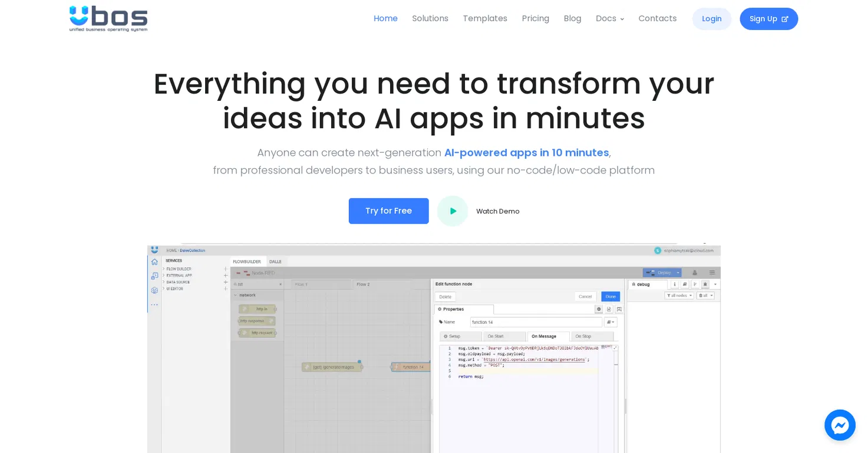Expand the Docs dropdown menu
The image size is (868, 453).
pyautogui.click(x=610, y=19)
